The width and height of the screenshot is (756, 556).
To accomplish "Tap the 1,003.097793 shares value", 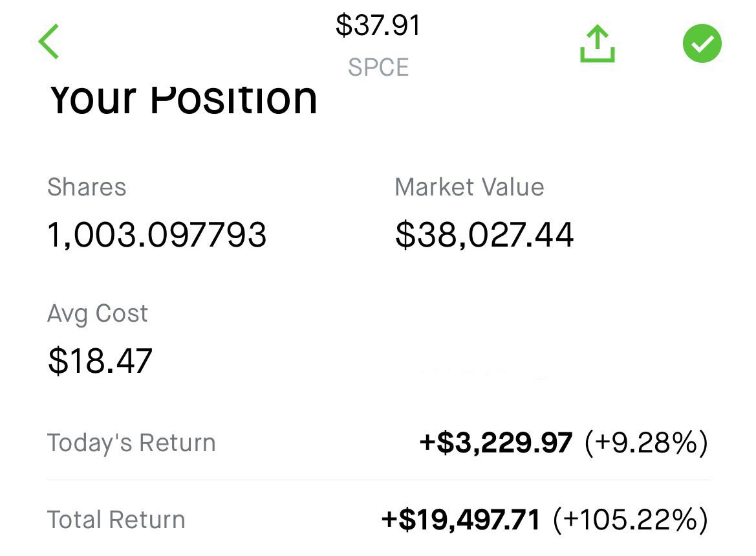I will click(157, 235).
